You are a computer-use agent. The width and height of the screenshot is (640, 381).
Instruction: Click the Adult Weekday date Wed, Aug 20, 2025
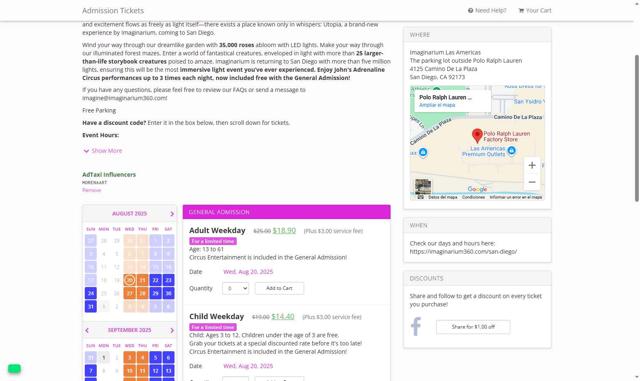tap(248, 272)
